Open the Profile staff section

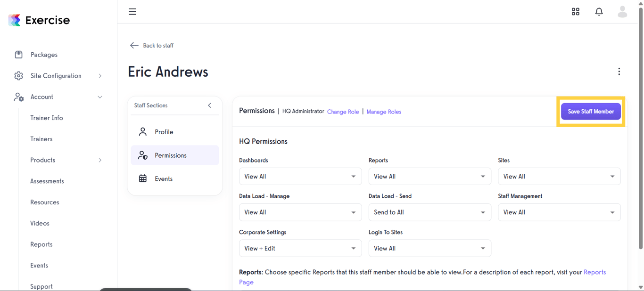coord(175,132)
